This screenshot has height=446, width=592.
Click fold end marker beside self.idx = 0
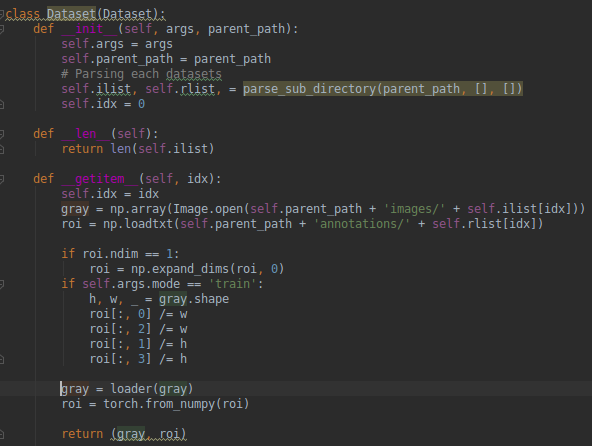(2, 104)
